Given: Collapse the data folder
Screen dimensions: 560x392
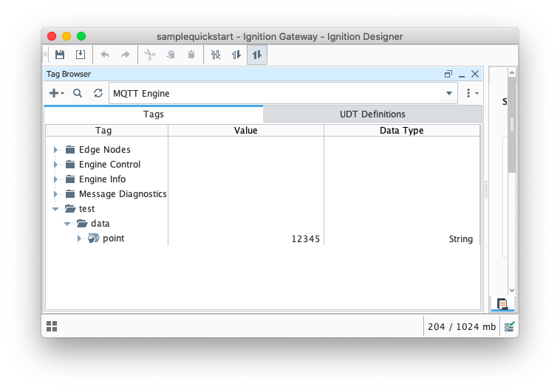Looking at the screenshot, I should pyautogui.click(x=67, y=224).
